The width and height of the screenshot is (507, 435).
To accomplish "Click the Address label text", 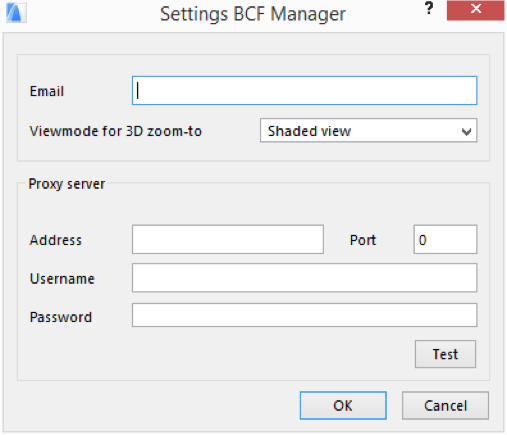I will pyautogui.click(x=56, y=240).
